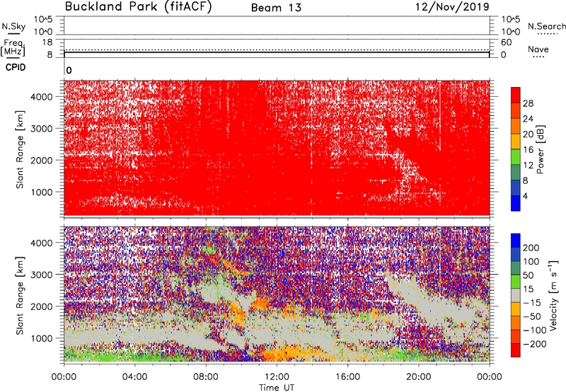Click the '60' Nave axis tick label
The width and height of the screenshot is (566, 392).
[x=506, y=42]
